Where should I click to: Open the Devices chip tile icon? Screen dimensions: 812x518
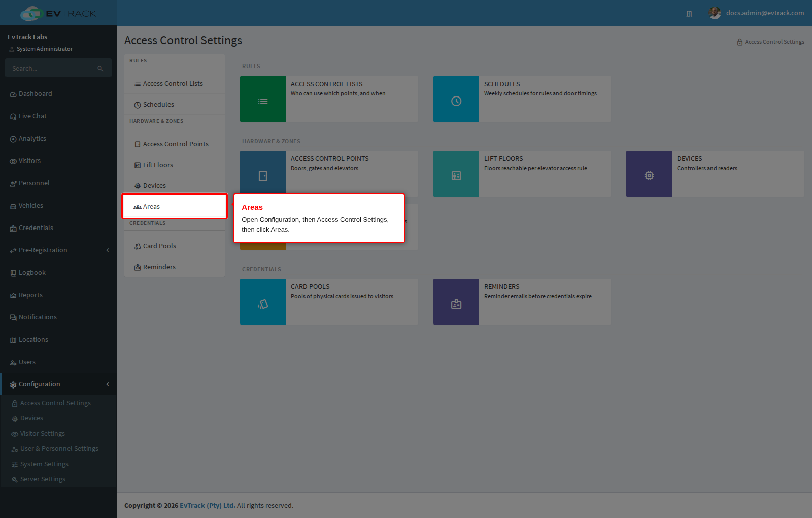pyautogui.click(x=649, y=174)
